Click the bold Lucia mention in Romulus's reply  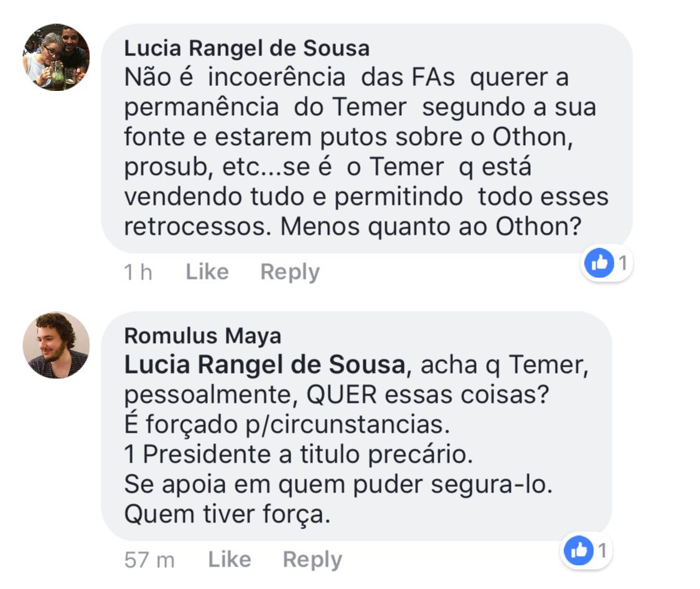click(x=264, y=365)
